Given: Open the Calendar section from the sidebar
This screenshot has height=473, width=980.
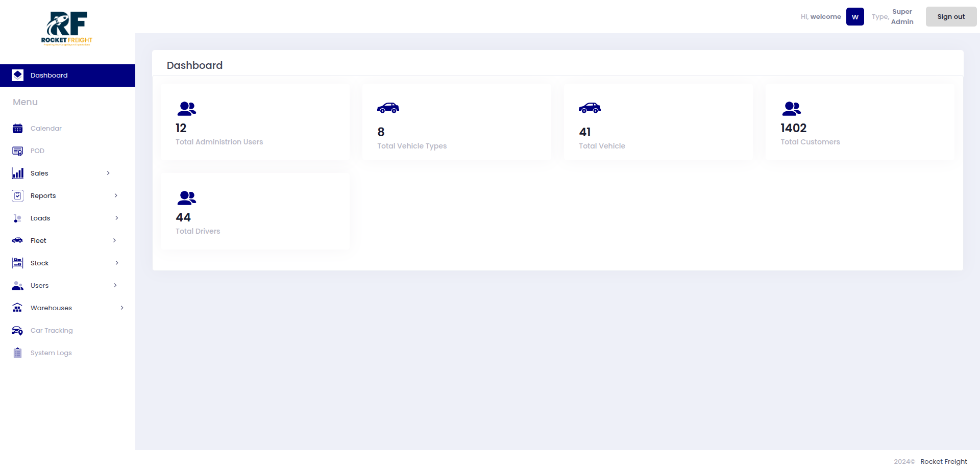Looking at the screenshot, I should point(46,128).
